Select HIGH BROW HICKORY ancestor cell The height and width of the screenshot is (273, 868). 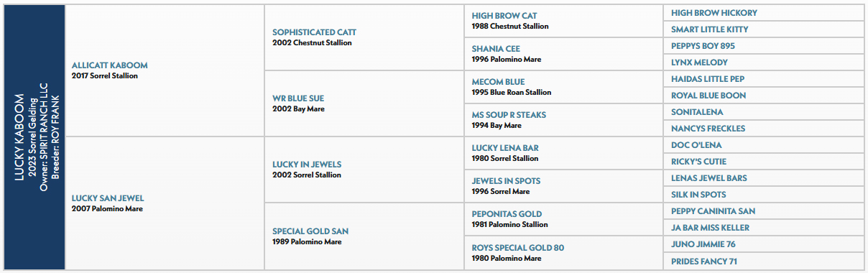pyautogui.click(x=763, y=13)
